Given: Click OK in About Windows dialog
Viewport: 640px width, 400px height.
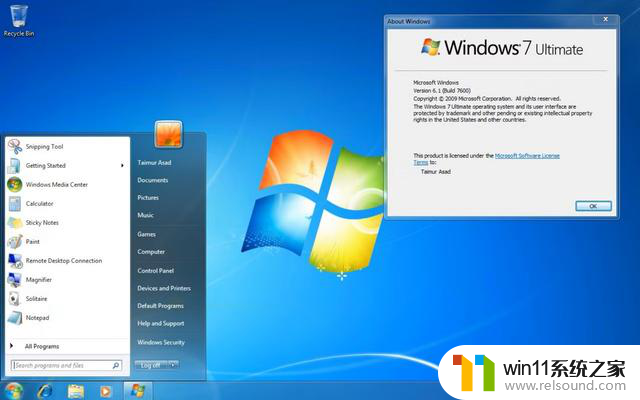Looking at the screenshot, I should pos(593,206).
